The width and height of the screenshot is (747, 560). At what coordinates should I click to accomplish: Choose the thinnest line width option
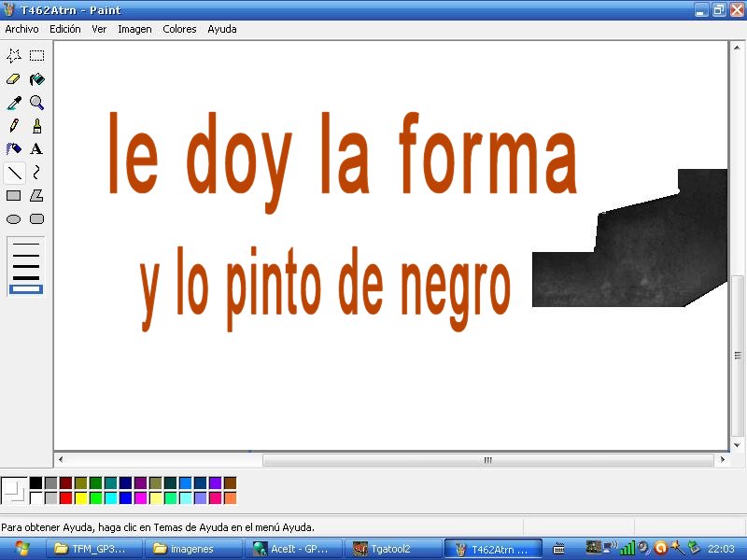[x=26, y=245]
